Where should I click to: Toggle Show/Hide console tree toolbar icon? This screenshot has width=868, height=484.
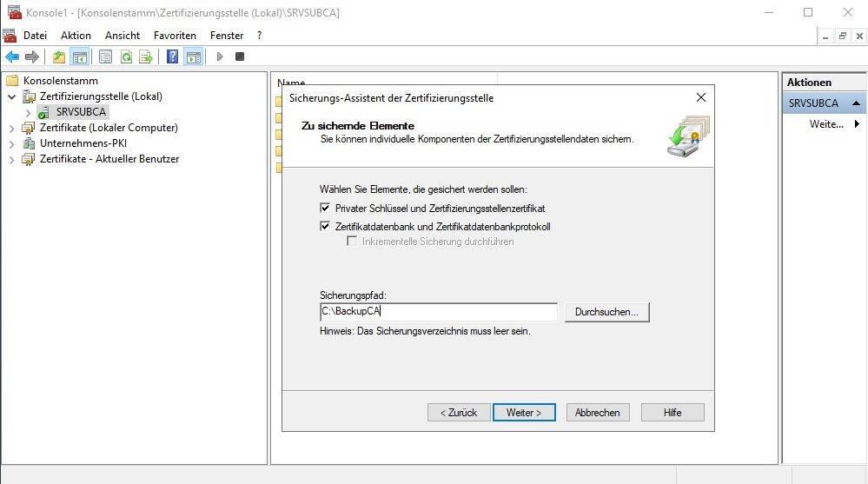[80, 56]
